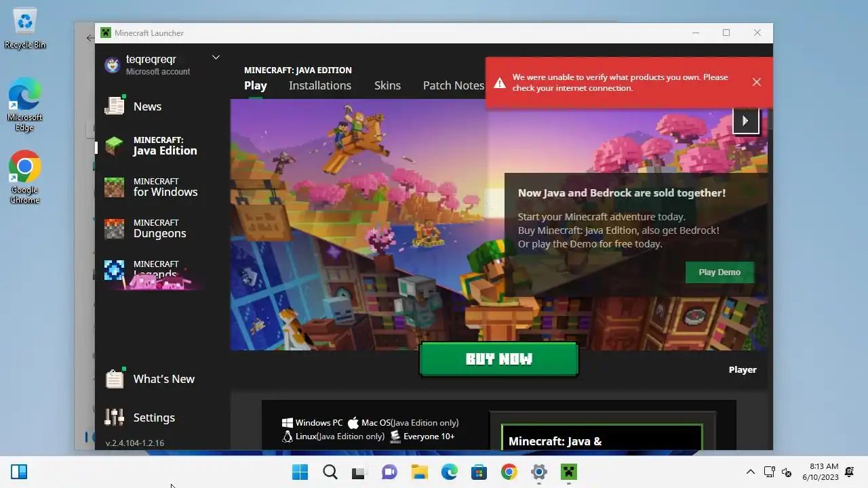Screen dimensions: 868x488
Task: Open the Windows Start menu
Action: 300,472
